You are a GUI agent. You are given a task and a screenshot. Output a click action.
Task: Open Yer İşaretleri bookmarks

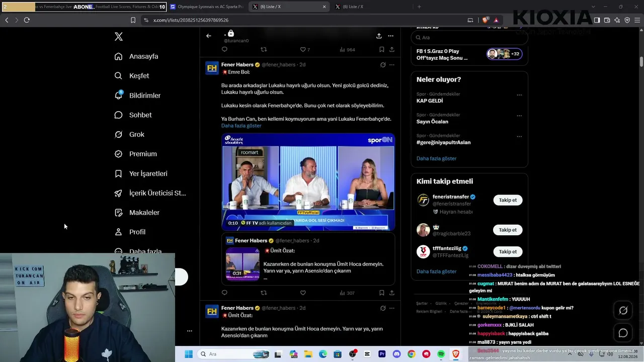click(141, 173)
